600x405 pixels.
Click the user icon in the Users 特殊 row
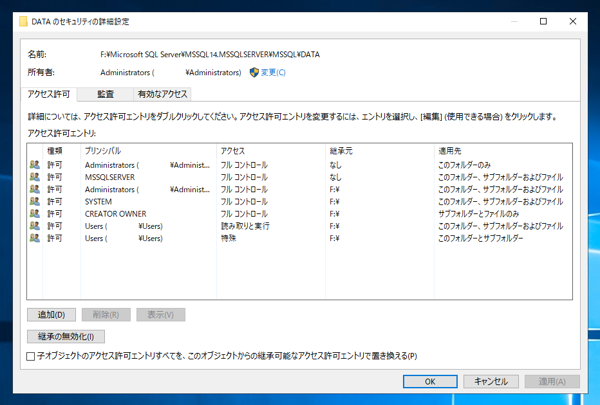tap(34, 238)
